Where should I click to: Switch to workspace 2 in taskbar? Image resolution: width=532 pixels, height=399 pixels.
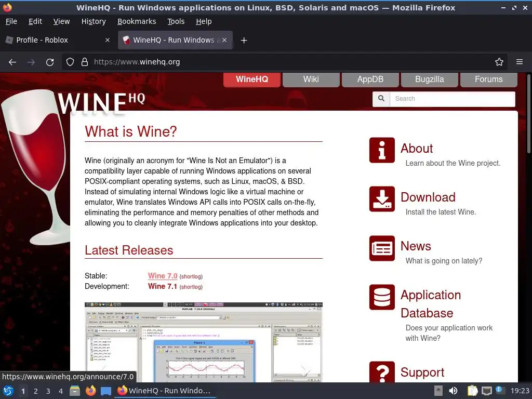tap(36, 391)
